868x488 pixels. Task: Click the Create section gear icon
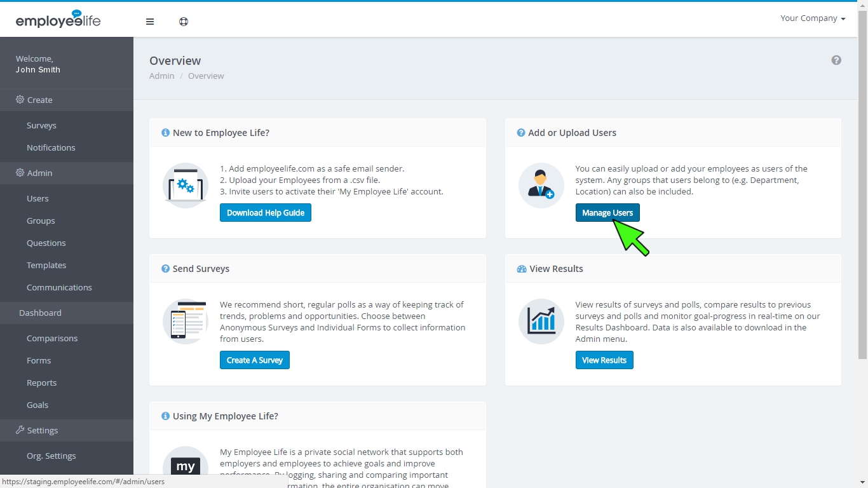click(20, 100)
